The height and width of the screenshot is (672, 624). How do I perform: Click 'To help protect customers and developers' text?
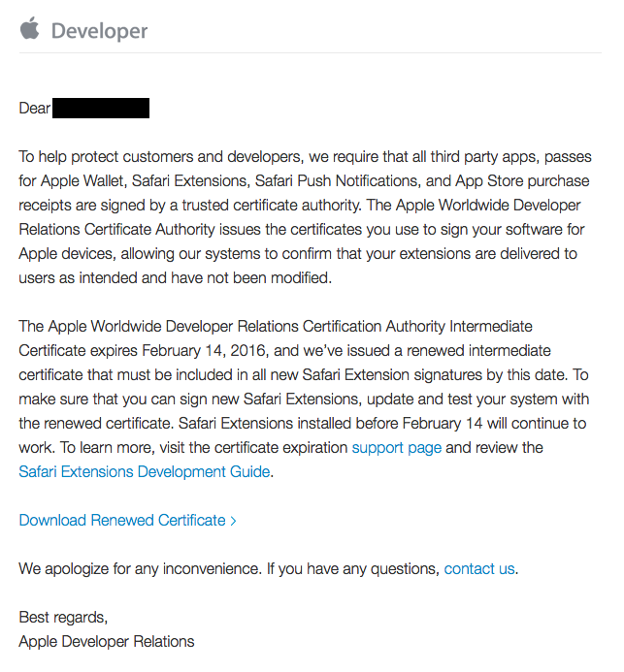tap(160, 157)
